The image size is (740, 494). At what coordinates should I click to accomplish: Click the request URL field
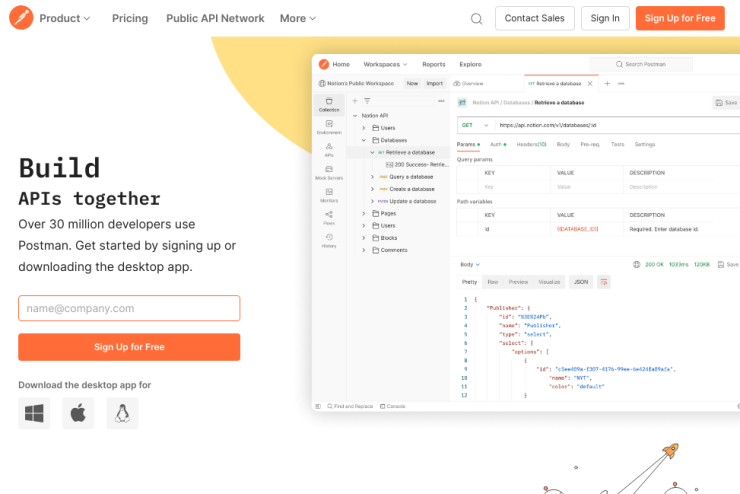tap(617, 125)
